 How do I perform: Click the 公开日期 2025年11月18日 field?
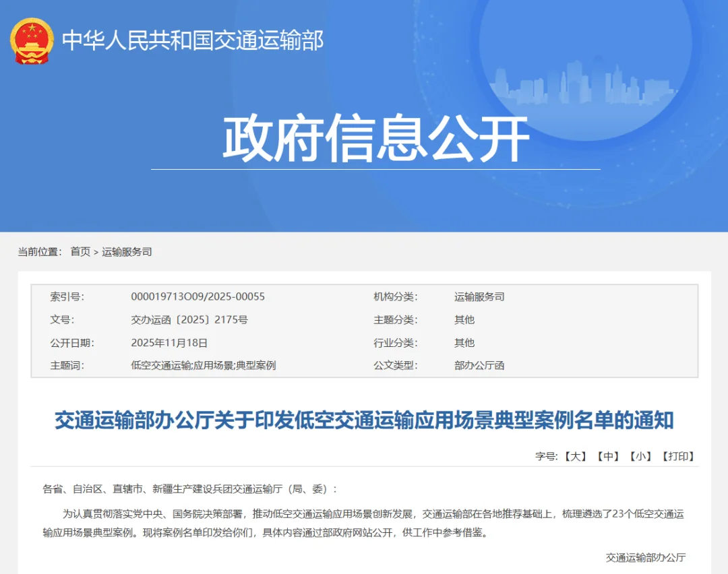171,342
